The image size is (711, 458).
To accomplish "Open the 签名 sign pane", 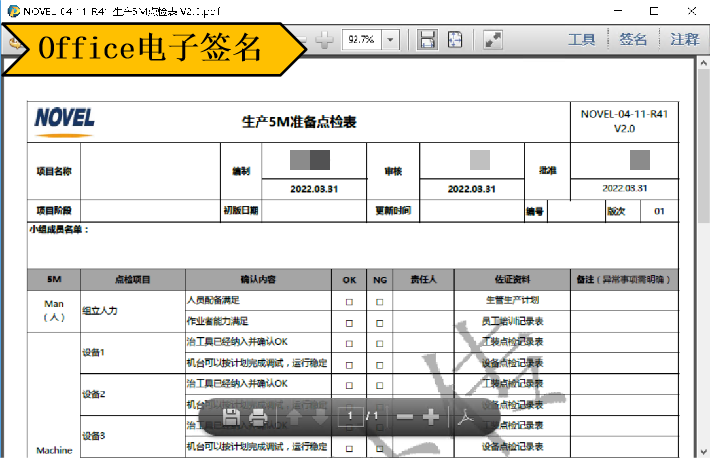I will tap(633, 40).
